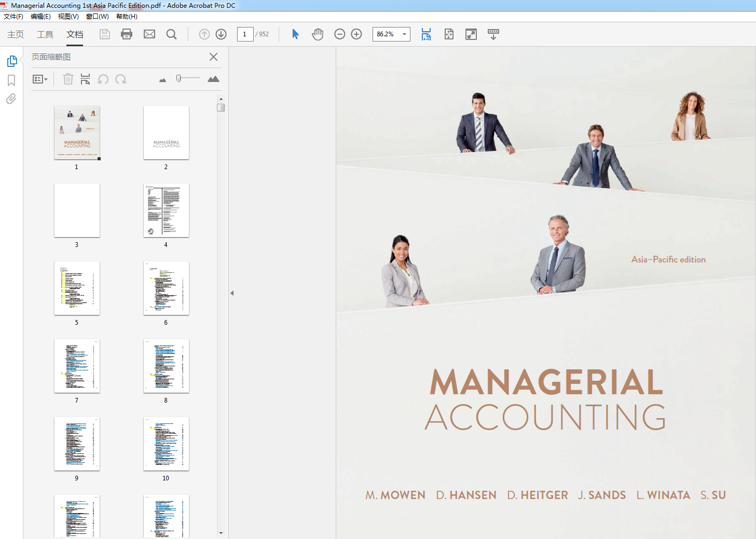The image size is (756, 539).
Task: Open 帮助(H) menu
Action: [127, 17]
